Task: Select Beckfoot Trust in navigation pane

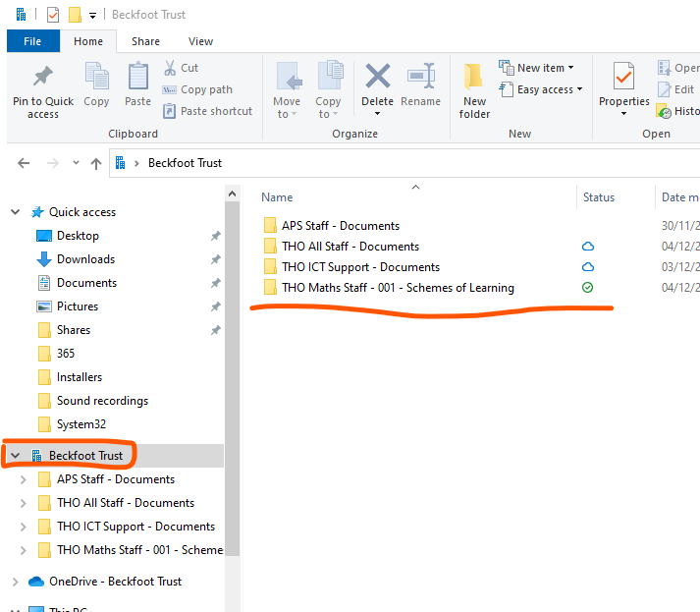Action: point(85,456)
